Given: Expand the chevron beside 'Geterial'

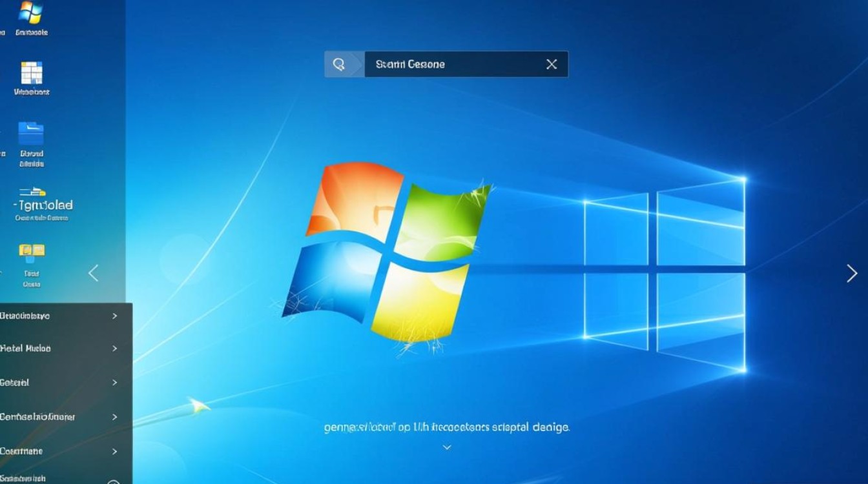Looking at the screenshot, I should tap(114, 383).
